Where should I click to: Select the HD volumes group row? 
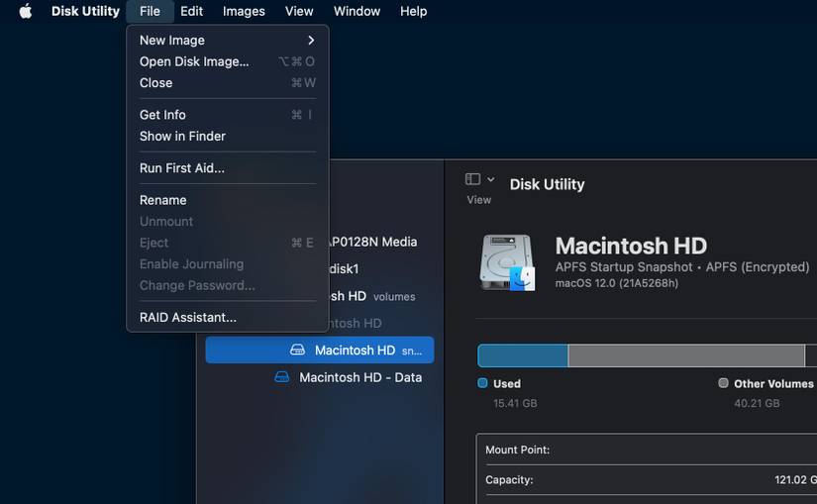pyautogui.click(x=373, y=297)
